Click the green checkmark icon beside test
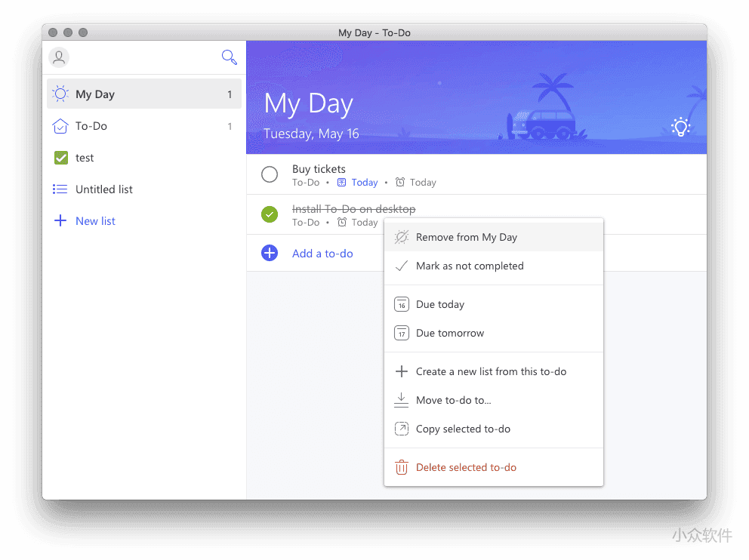The height and width of the screenshot is (560, 749). (59, 158)
